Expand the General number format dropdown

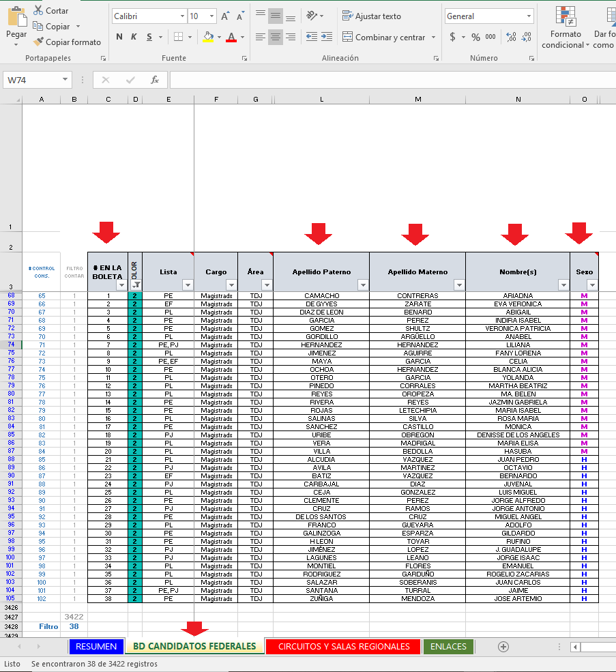[529, 16]
